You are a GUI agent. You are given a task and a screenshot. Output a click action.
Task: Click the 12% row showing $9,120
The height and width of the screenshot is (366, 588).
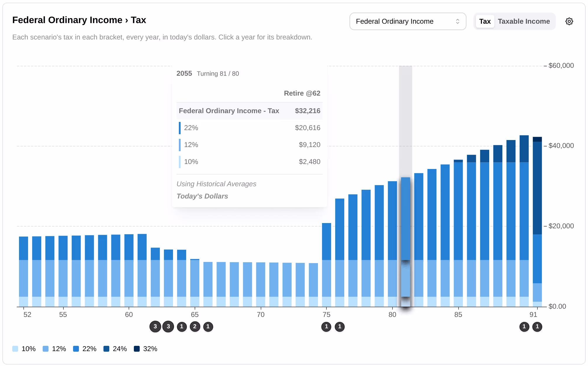point(250,145)
